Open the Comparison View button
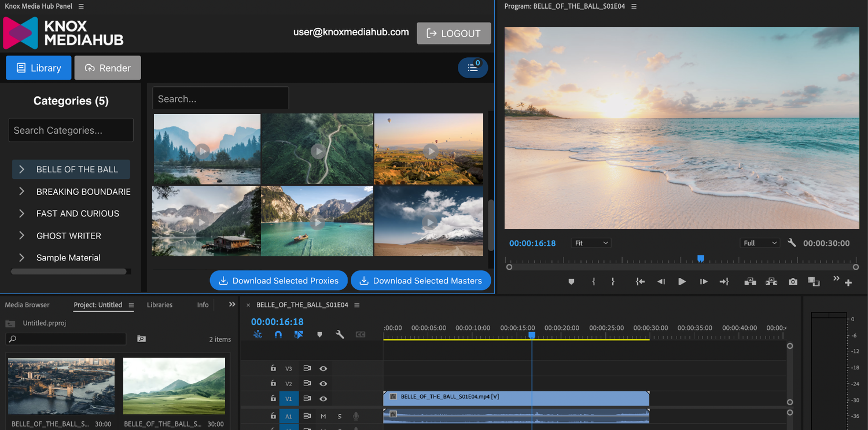The image size is (868, 430). click(x=814, y=282)
